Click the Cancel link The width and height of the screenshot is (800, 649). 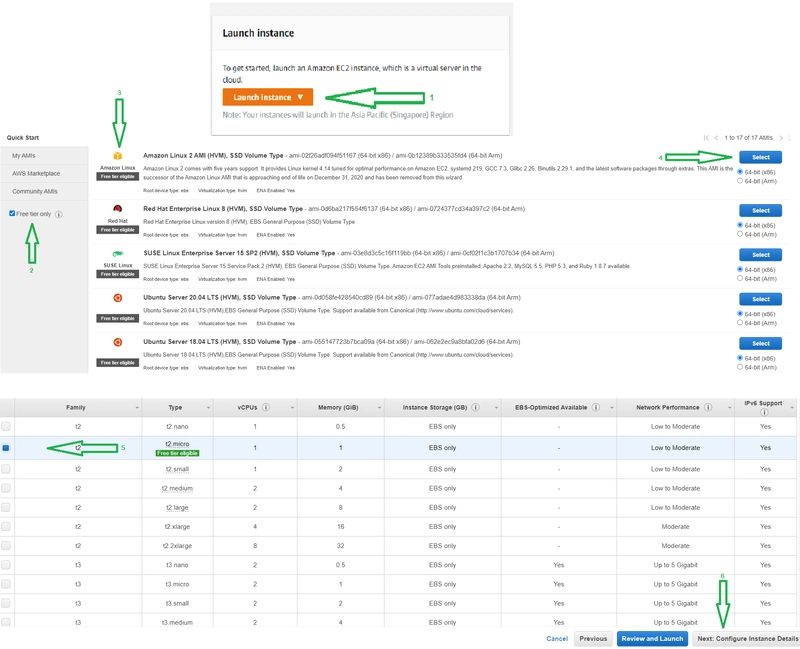557,638
